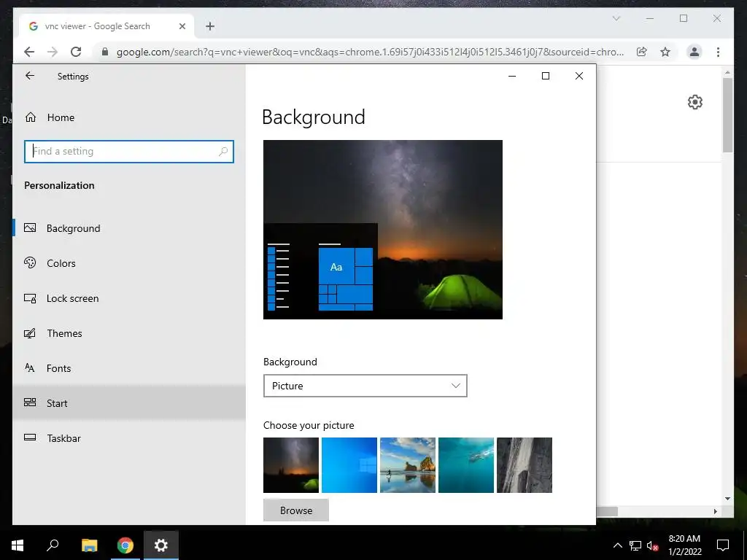Click the Chrome address bar URL
The height and width of the screenshot is (560, 747).
point(370,52)
